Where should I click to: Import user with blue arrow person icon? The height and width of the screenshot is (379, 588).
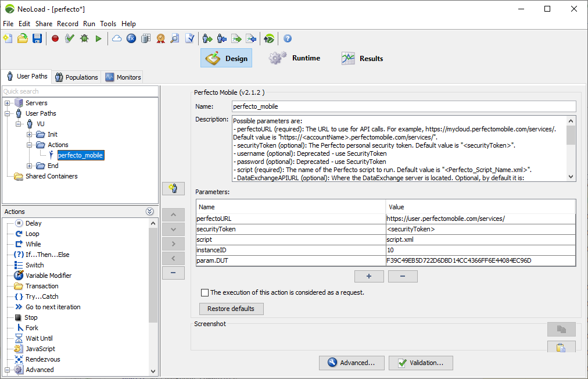pos(222,38)
